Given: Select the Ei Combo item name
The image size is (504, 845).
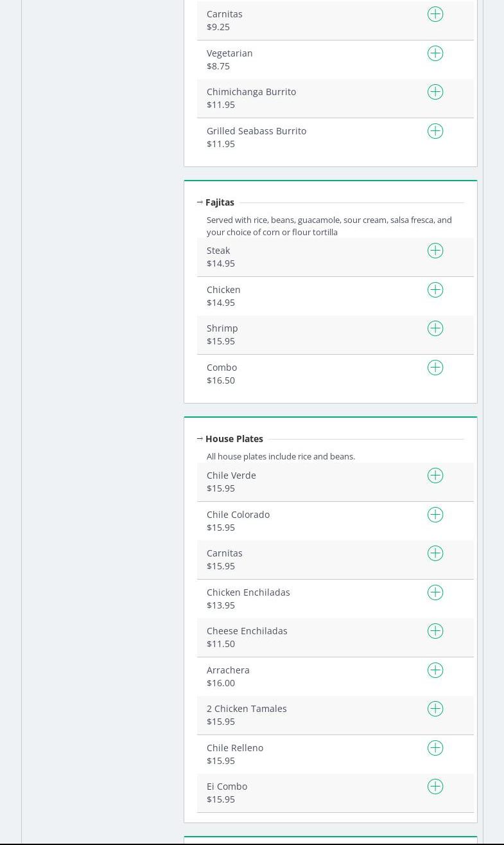Looking at the screenshot, I should (227, 787).
